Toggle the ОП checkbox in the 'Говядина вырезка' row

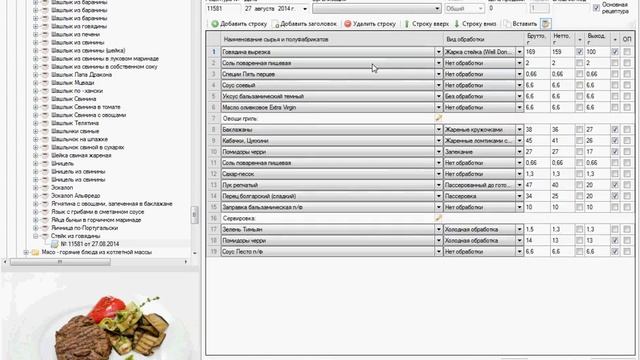click(627, 52)
